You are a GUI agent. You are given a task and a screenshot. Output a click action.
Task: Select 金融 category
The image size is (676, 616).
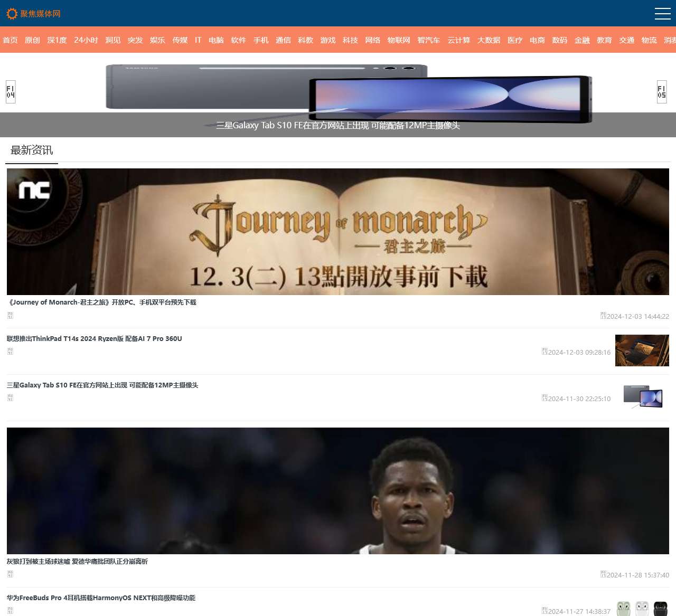click(x=582, y=40)
